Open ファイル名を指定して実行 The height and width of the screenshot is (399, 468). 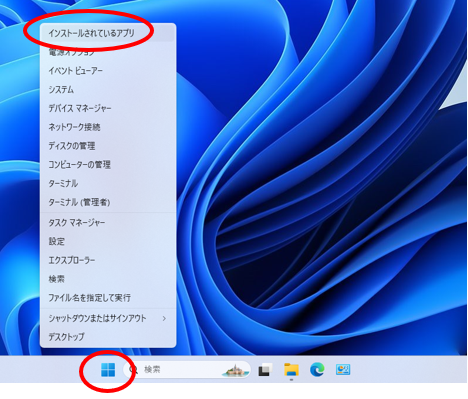point(108,298)
